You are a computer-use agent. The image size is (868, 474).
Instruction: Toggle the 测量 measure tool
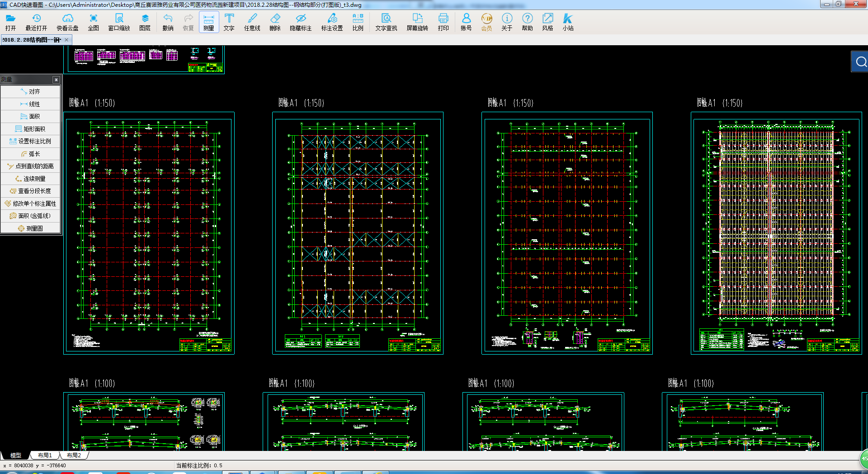point(208,22)
